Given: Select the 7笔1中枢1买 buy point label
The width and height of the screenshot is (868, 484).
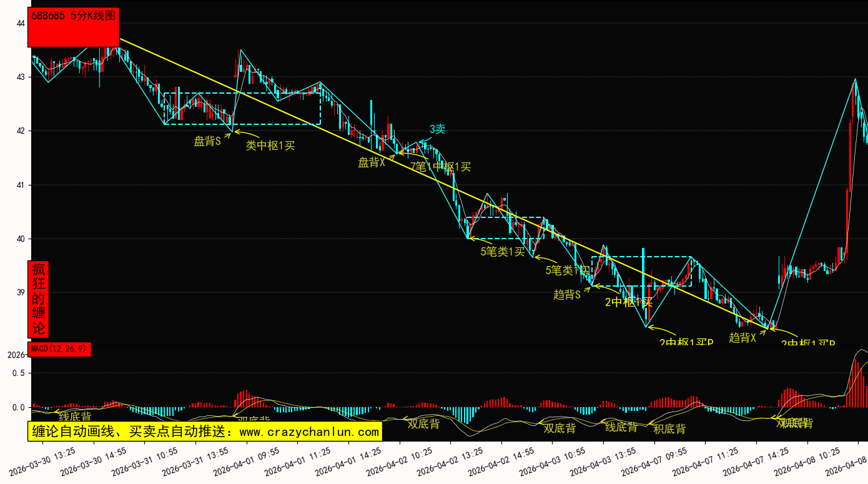Looking at the screenshot, I should click(x=440, y=167).
